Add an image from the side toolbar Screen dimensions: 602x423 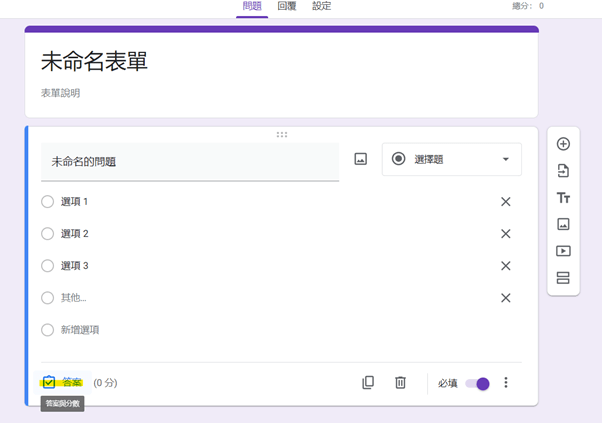[563, 224]
